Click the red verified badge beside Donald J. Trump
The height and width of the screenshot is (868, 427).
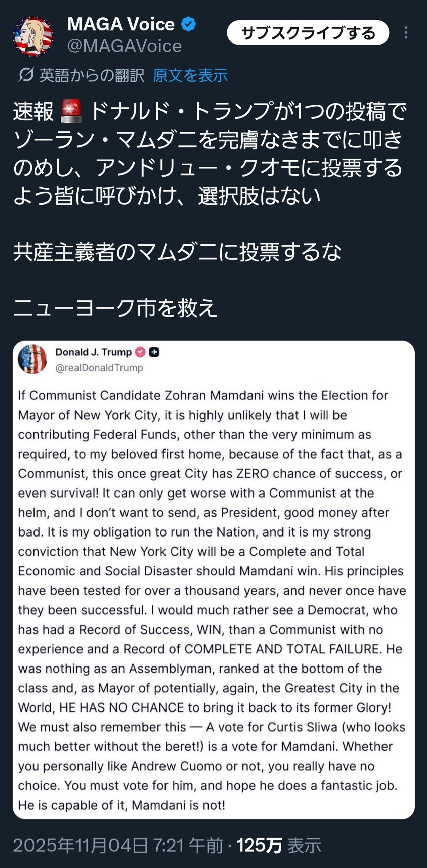click(140, 352)
